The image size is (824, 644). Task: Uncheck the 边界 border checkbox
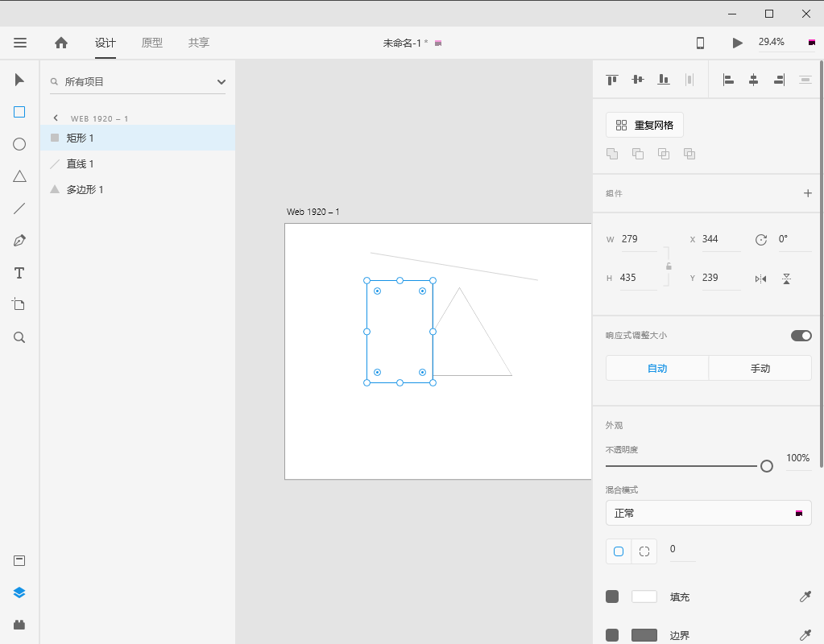pos(612,635)
